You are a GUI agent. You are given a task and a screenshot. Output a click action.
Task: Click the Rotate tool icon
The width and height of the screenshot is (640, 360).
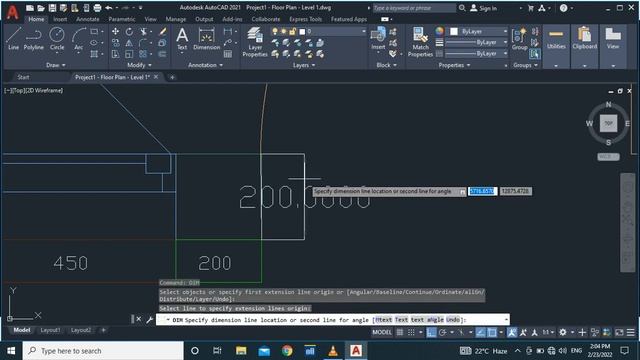129,31
